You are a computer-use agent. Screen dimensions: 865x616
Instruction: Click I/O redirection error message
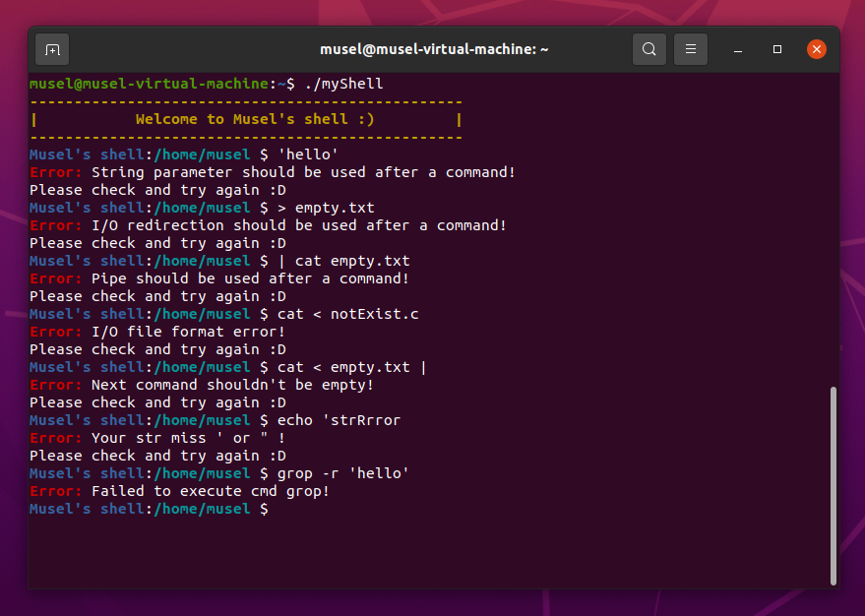pos(268,225)
